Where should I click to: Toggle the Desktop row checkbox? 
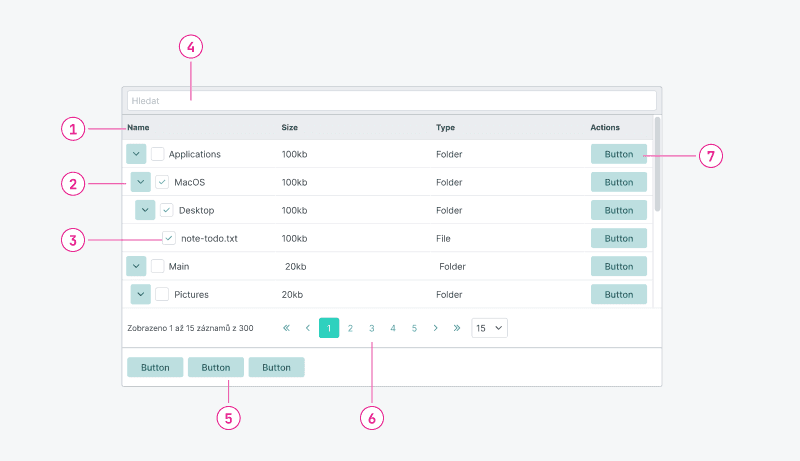click(167, 210)
